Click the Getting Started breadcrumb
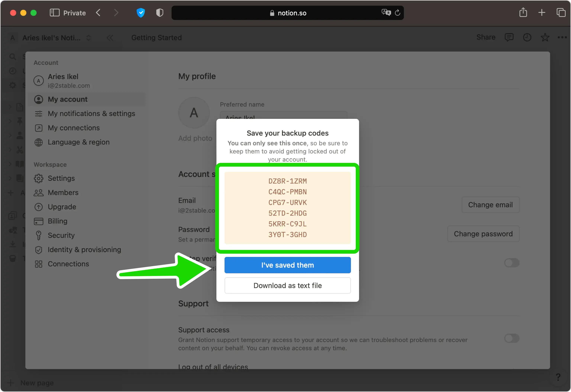The width and height of the screenshot is (571, 392). click(x=157, y=38)
